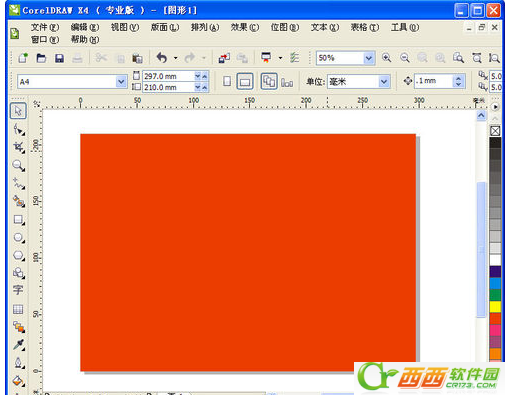Adjust page width 297.0 mm spinner
The height and width of the screenshot is (395, 505).
(201, 76)
